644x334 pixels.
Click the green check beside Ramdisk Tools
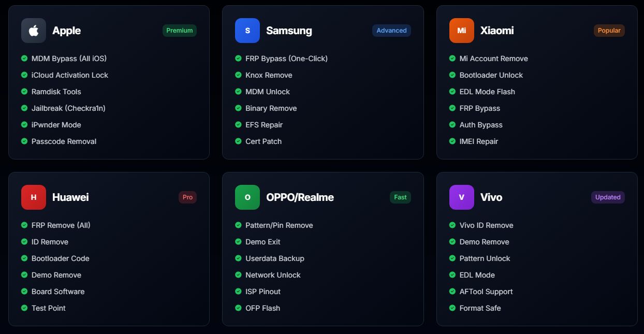24,92
